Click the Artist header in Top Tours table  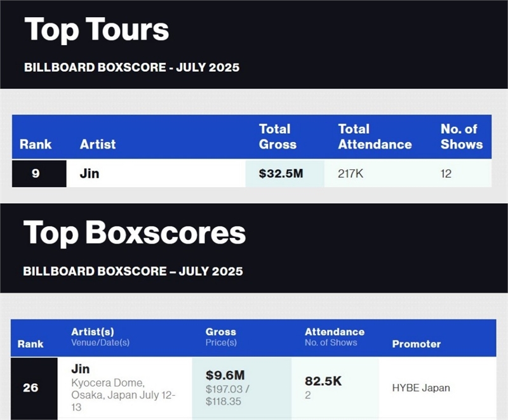[x=98, y=144]
